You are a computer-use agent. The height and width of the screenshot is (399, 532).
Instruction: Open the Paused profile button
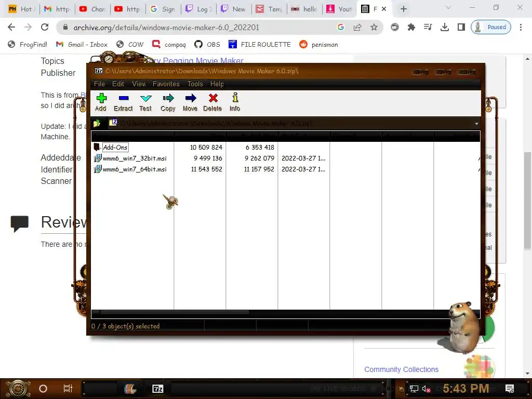(491, 27)
